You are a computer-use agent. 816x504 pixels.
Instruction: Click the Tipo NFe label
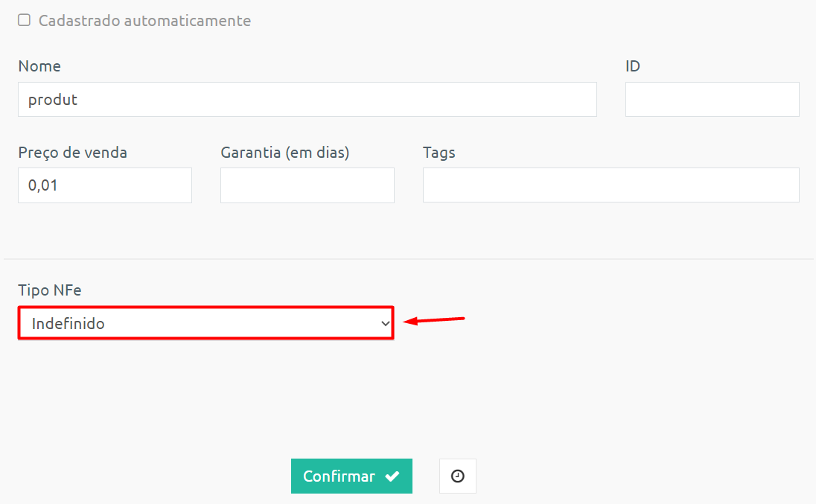49,290
